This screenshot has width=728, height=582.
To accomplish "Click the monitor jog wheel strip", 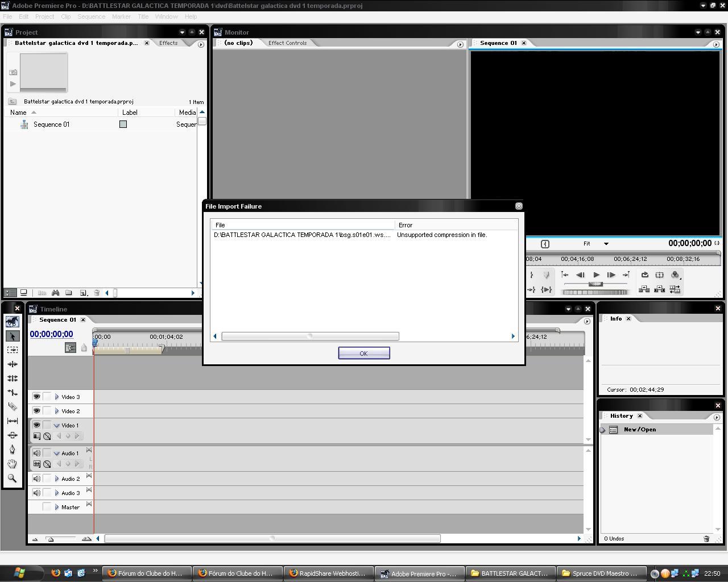I will point(595,292).
